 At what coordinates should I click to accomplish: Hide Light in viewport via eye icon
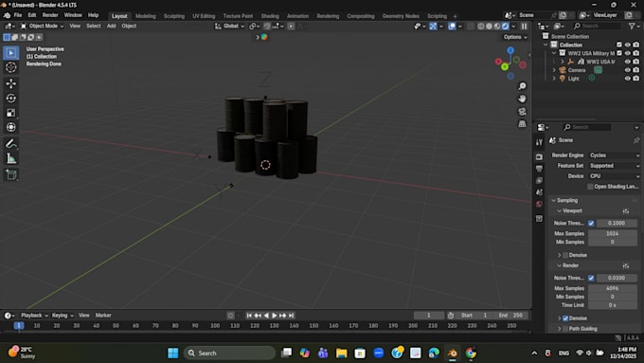[627, 78]
